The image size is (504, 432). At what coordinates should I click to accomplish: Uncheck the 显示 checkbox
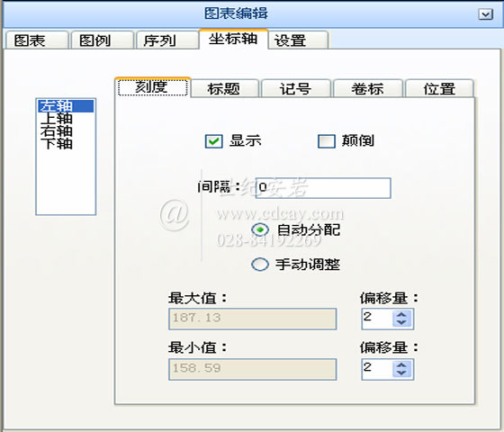[214, 141]
